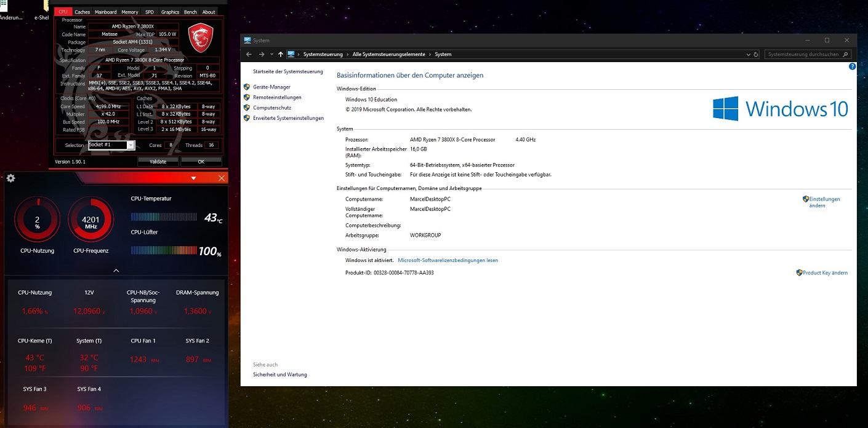Viewport: 868px width, 428px height.
Task: Click the CPU-Temperatur level bar
Action: click(x=164, y=216)
